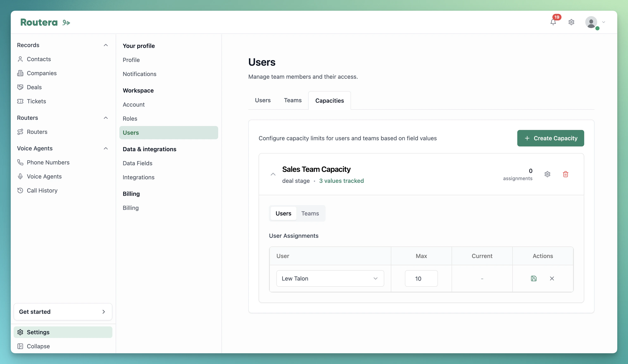Collapse the Sales Team Capacity card
The image size is (628, 364).
pyautogui.click(x=273, y=174)
